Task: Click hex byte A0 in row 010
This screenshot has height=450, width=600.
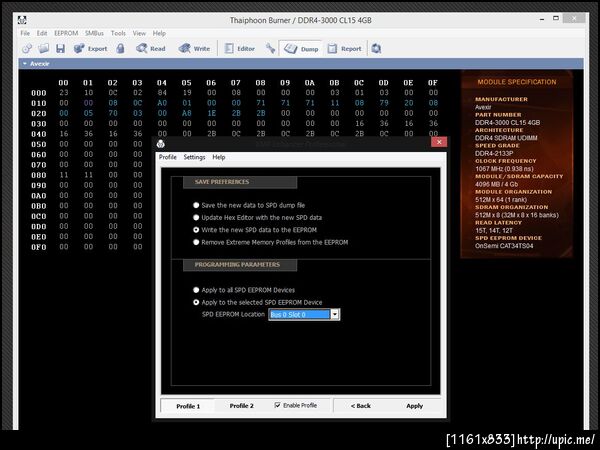Action: pos(162,103)
